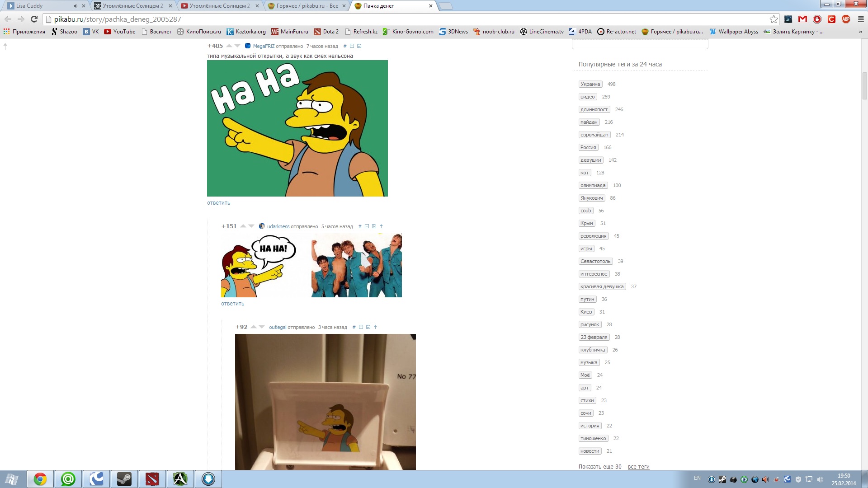Select the Украина tag
This screenshot has height=488, width=868.
(590, 84)
